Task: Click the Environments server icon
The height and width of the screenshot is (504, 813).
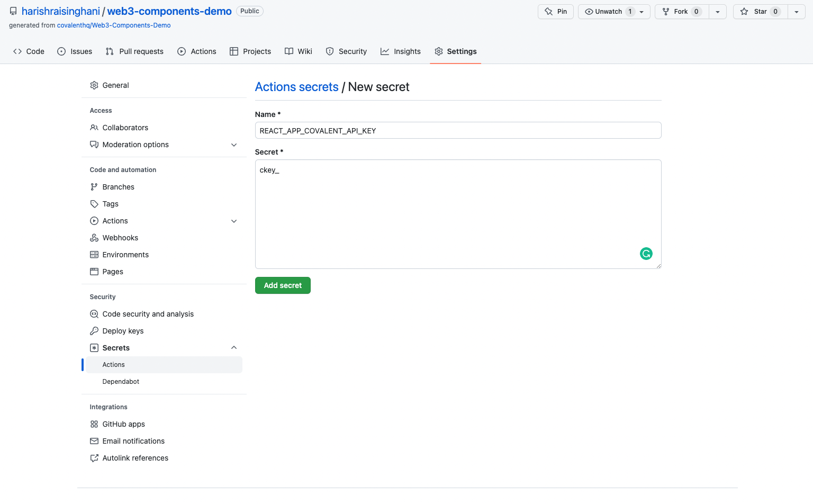Action: (x=94, y=255)
